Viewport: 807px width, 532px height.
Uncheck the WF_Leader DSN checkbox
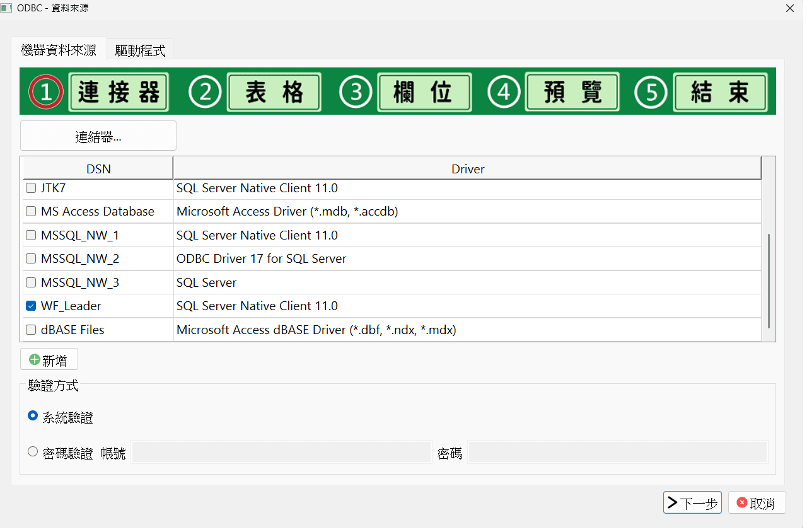(x=31, y=306)
